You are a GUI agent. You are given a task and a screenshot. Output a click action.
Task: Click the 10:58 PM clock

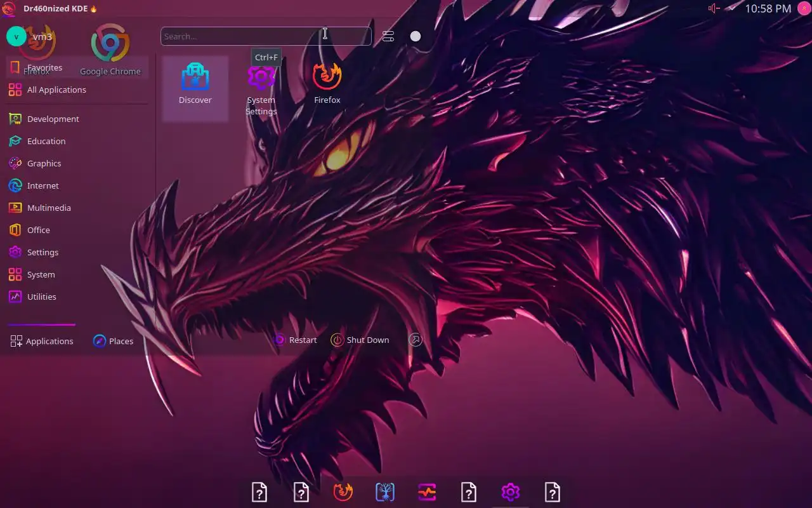(x=768, y=8)
